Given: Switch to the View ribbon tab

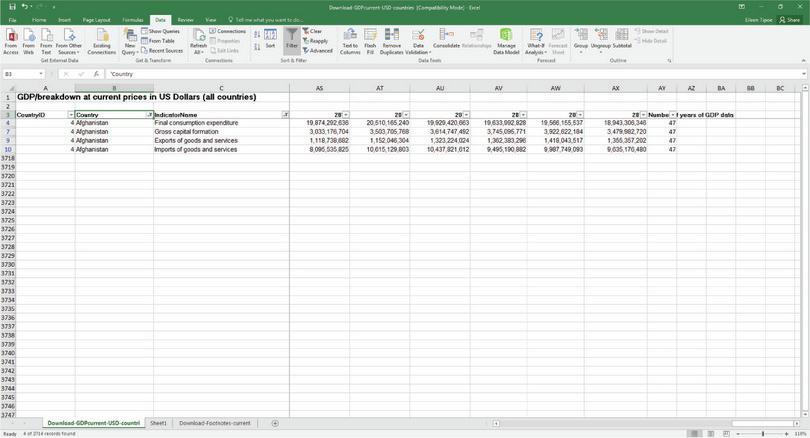Looking at the screenshot, I should [x=211, y=20].
